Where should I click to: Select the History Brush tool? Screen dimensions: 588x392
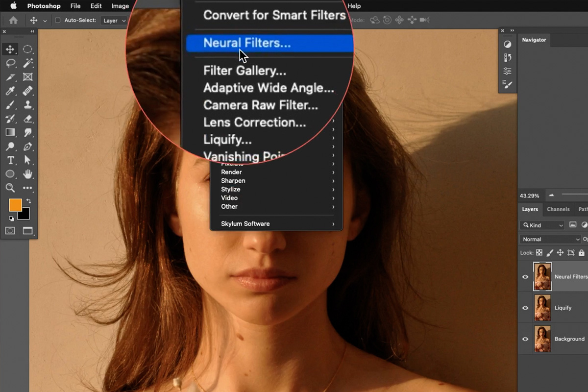click(10, 119)
